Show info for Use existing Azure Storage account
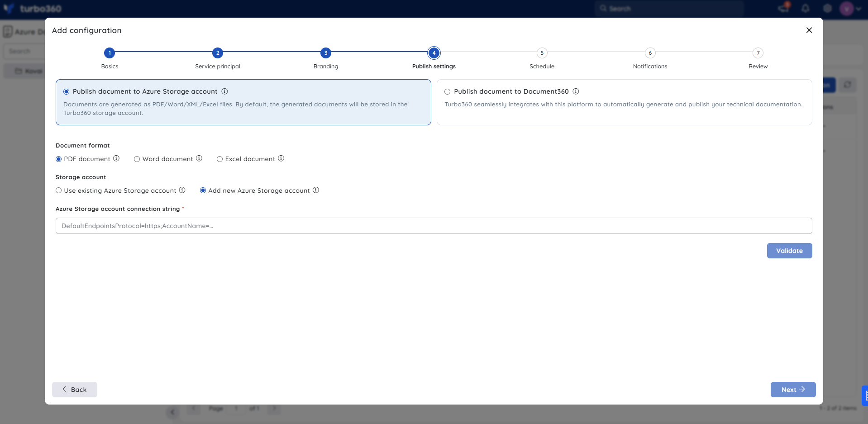This screenshot has height=424, width=868. coord(182,190)
